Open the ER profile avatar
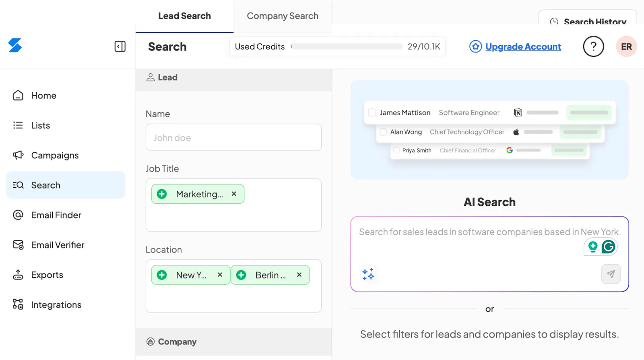644x360 pixels. pyautogui.click(x=626, y=47)
